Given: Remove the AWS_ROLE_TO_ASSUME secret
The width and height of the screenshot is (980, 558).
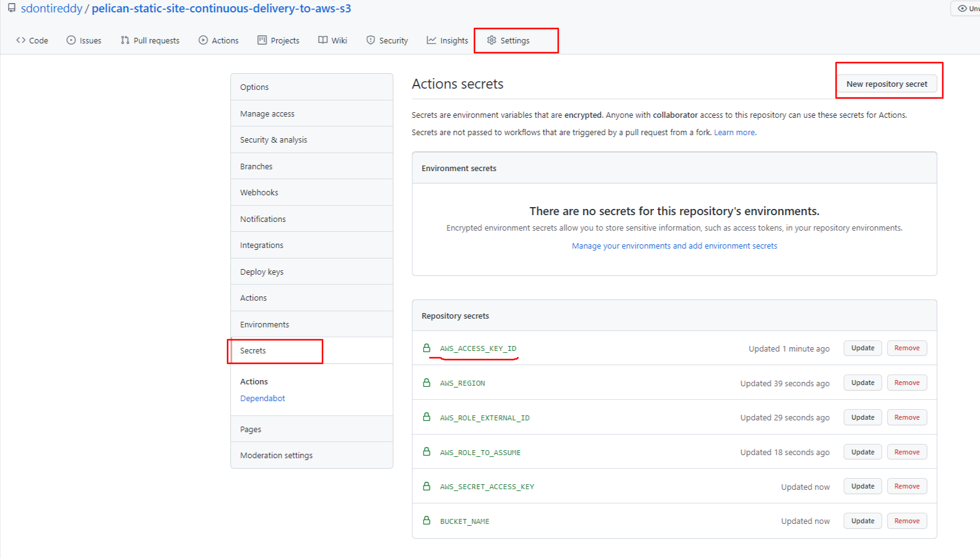Looking at the screenshot, I should pyautogui.click(x=907, y=453).
